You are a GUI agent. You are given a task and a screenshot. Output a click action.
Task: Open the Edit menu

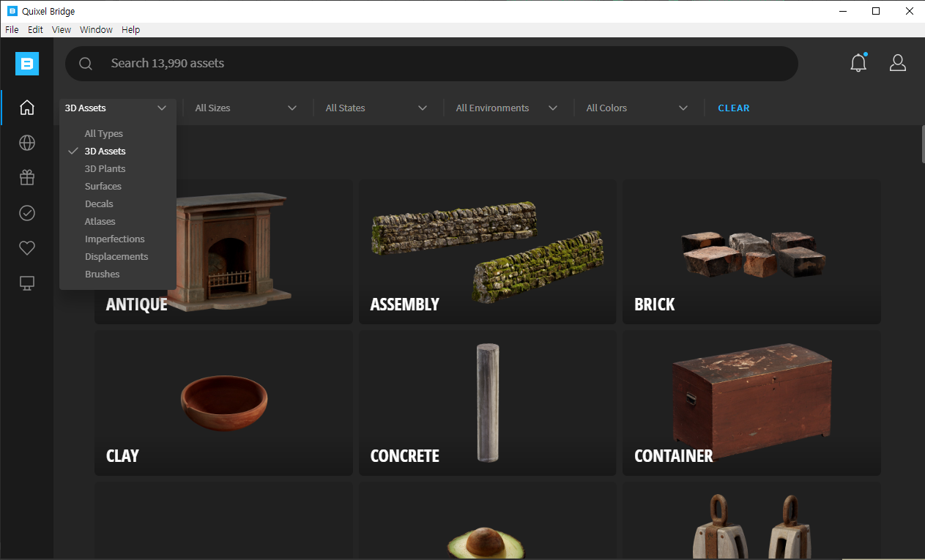pyautogui.click(x=35, y=30)
